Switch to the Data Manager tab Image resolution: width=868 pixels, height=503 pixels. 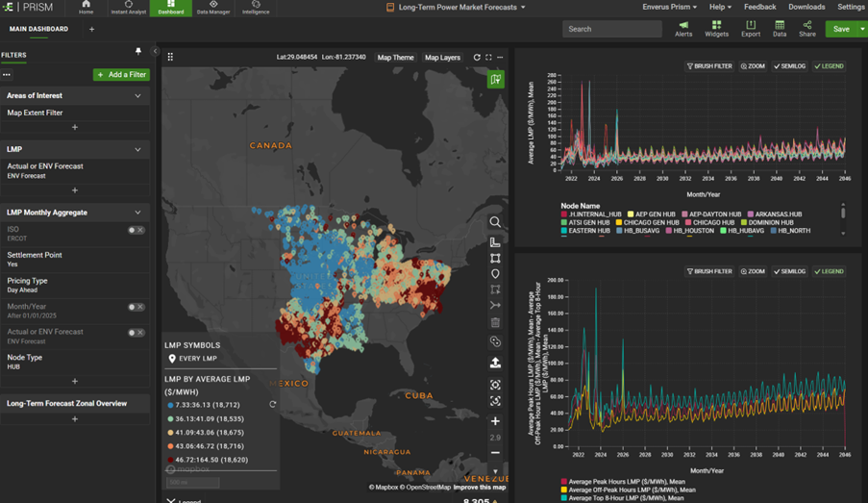(x=213, y=8)
